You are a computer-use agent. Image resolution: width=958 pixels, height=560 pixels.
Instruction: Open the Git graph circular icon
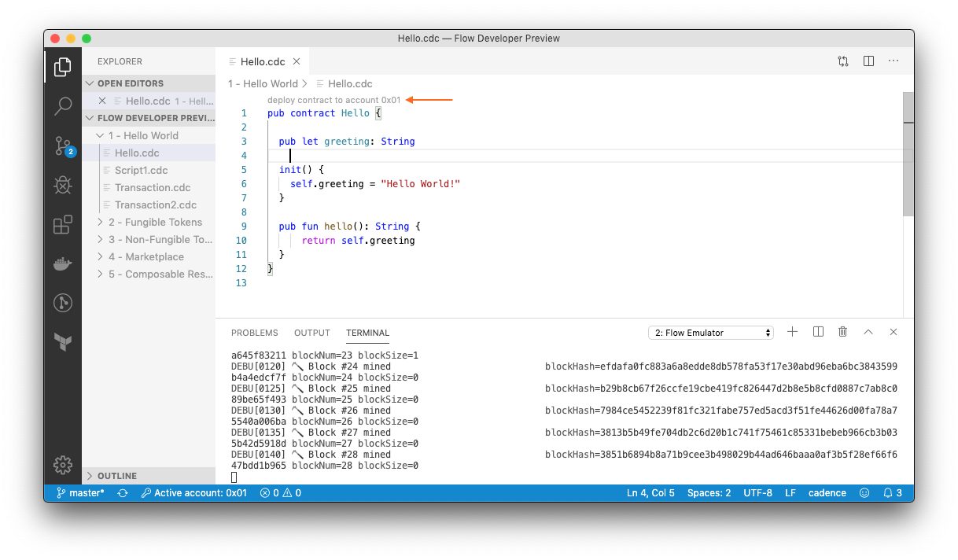(x=63, y=303)
